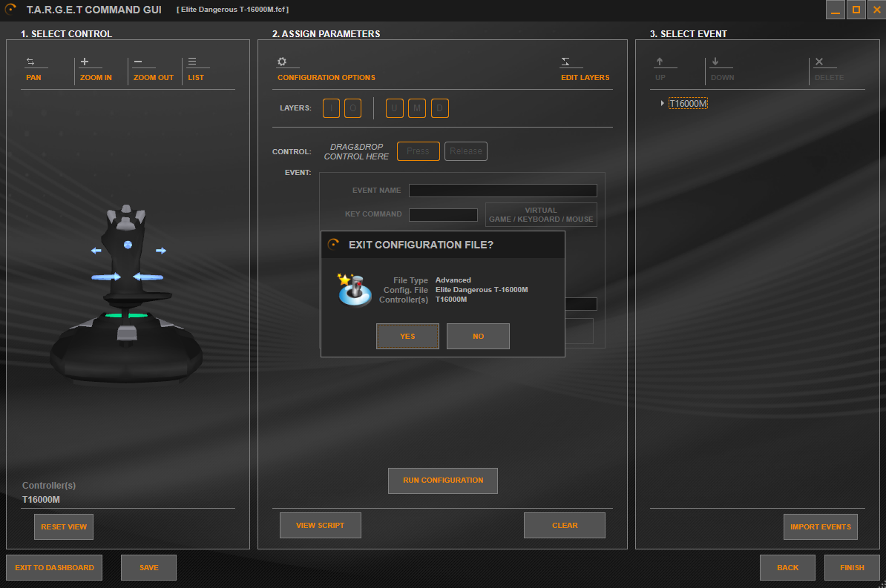Click the ZOOM IN label
Image resolution: width=886 pixels, height=588 pixels.
pos(96,77)
